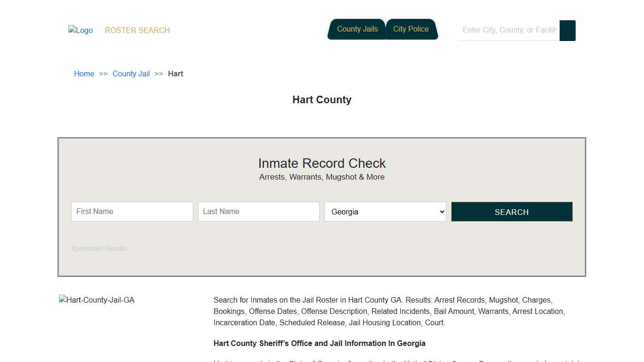Open the ROSTER SEARCH home link

click(x=137, y=30)
